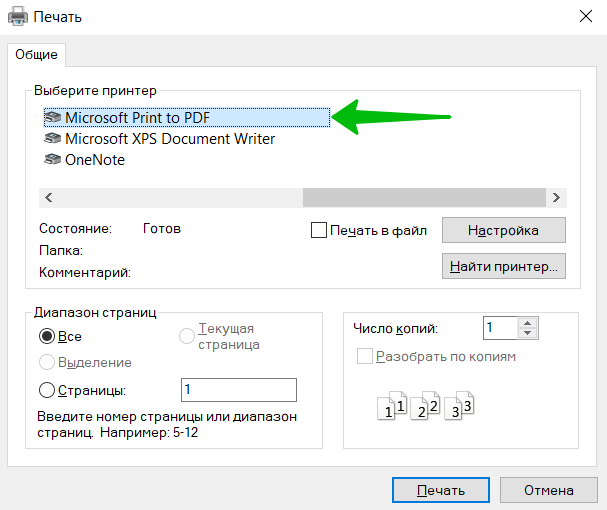The height and width of the screenshot is (510, 607).
Task: Click the printer list scroll left arrow
Action: [49, 197]
